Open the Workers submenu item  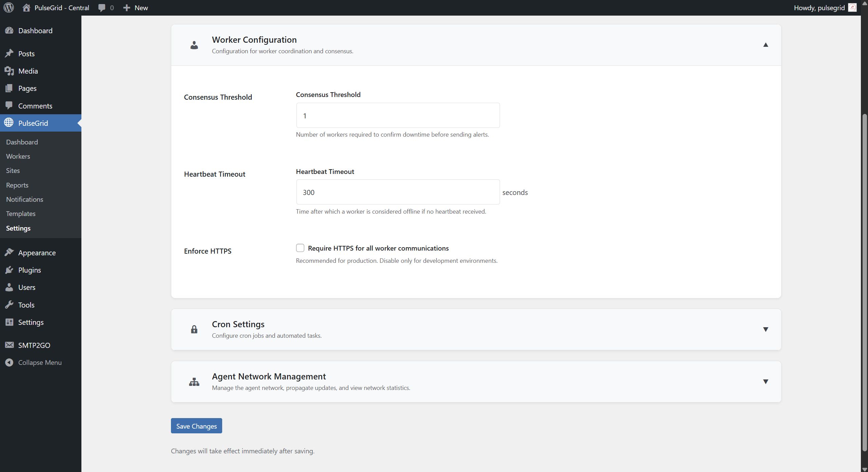18,156
